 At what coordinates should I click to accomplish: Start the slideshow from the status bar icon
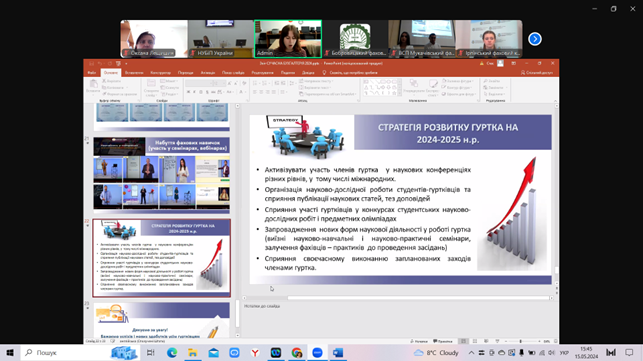click(x=497, y=341)
